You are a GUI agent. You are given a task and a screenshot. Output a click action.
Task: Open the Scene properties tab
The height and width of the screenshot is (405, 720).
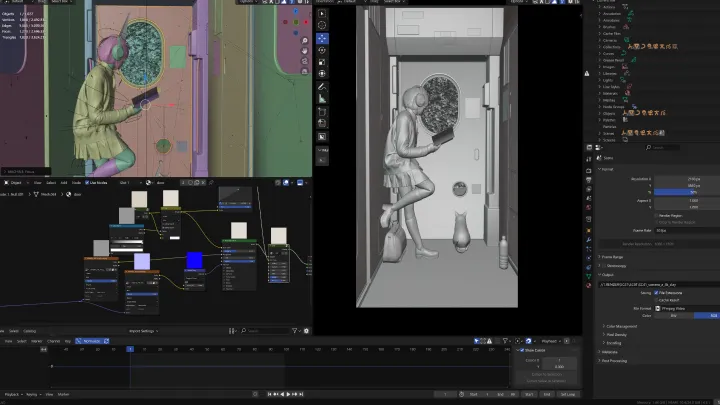[x=589, y=198]
